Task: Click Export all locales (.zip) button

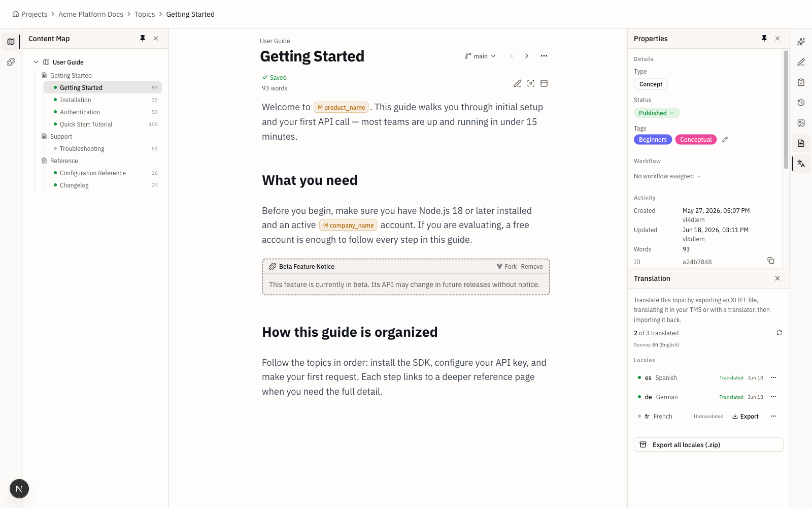Action: coord(708,444)
